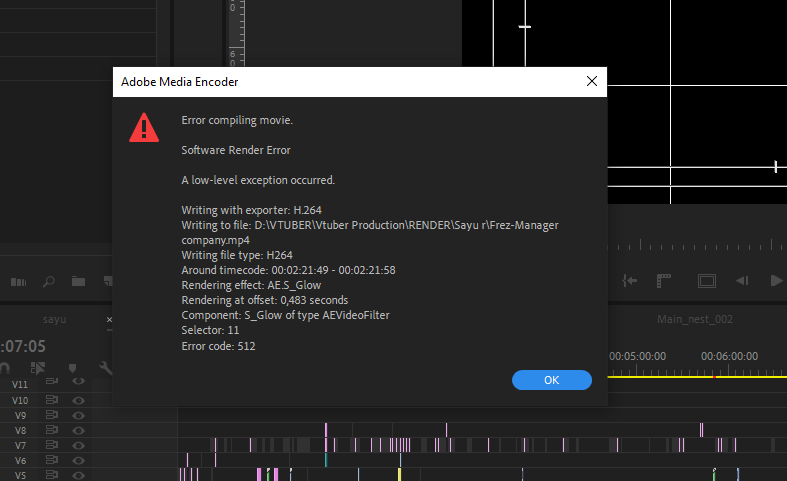
Task: Select the V6 track target label
Action: 20,460
